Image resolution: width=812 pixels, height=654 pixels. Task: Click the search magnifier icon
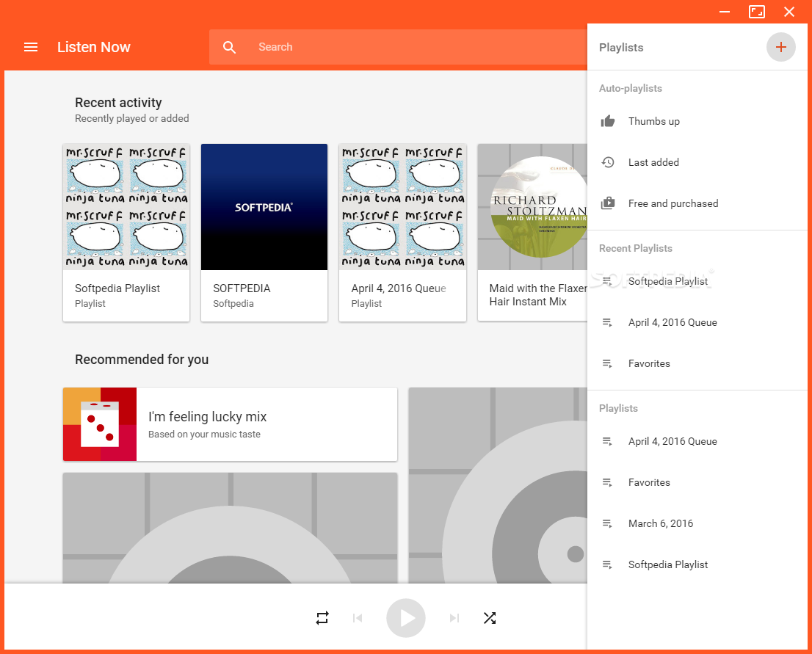[x=229, y=47]
